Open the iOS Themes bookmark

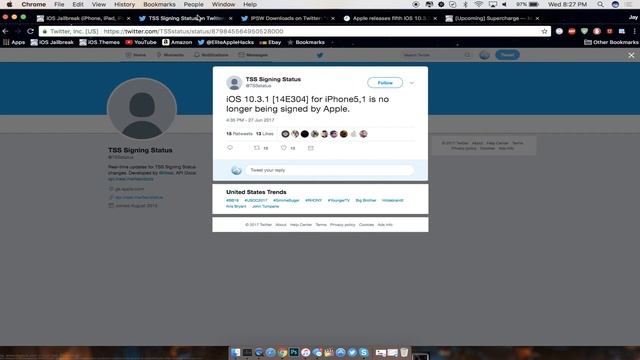click(100, 42)
